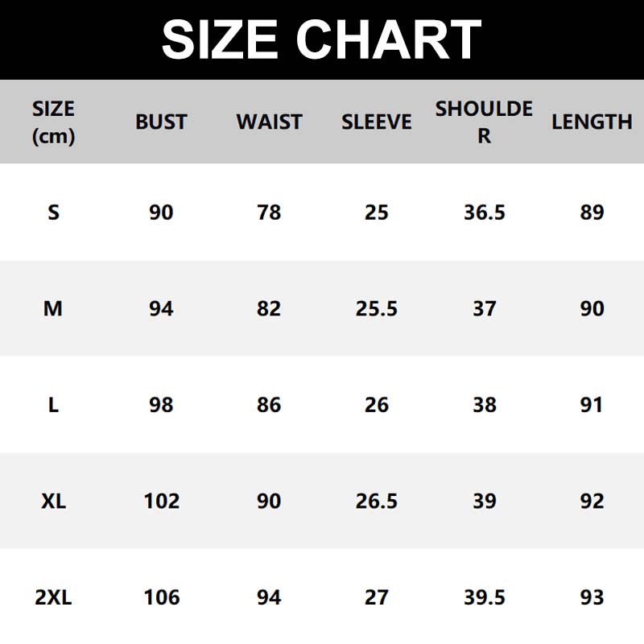
Task: Select the 93 length value for 2XL
Action: 592,597
